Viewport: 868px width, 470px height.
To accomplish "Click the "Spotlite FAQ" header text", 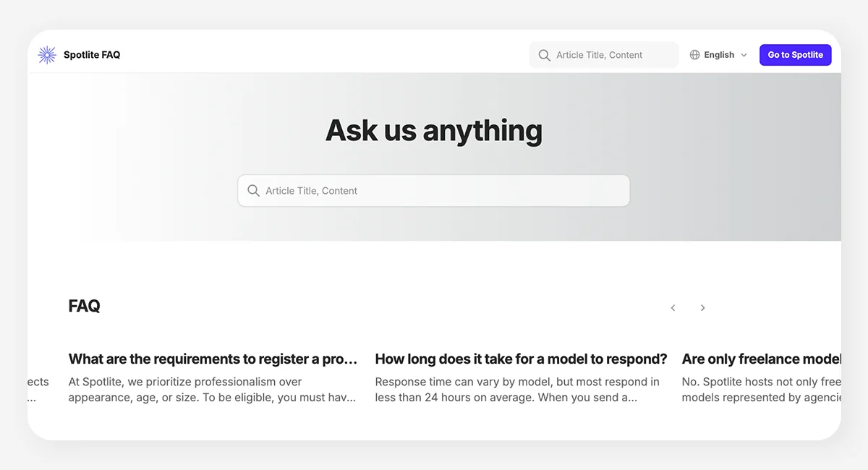I will [x=92, y=54].
